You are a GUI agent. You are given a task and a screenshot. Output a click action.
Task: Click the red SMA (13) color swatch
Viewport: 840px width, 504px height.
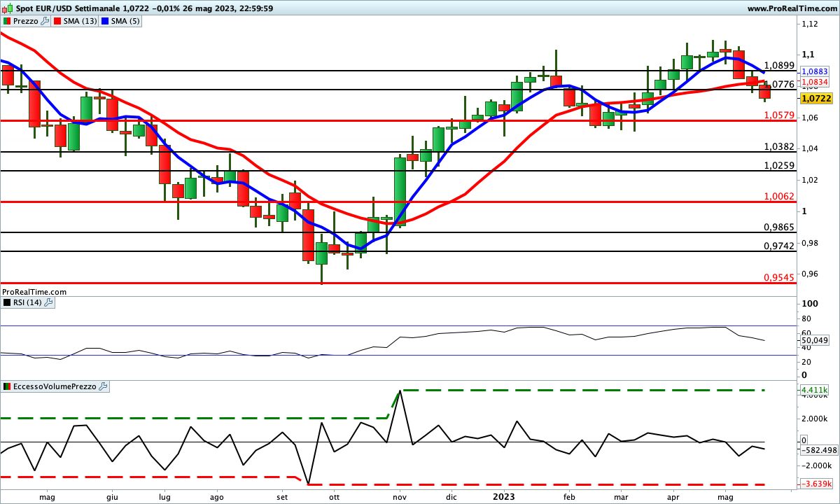coord(57,21)
